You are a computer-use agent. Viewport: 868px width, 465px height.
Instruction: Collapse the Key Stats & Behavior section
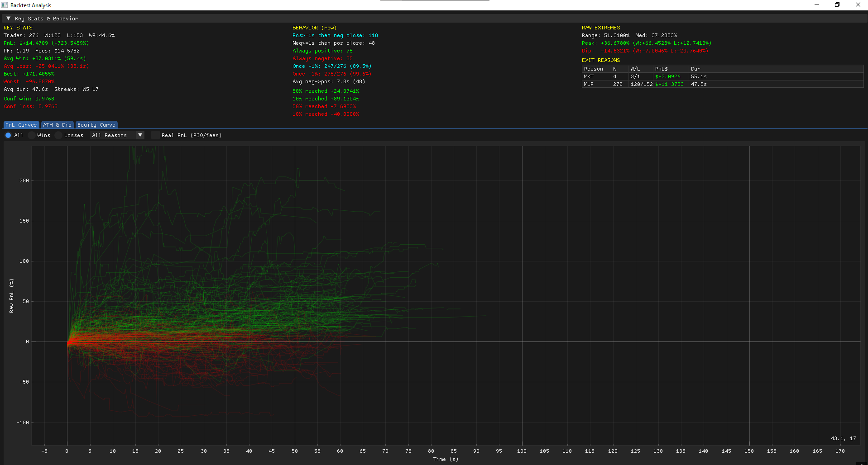click(x=8, y=18)
